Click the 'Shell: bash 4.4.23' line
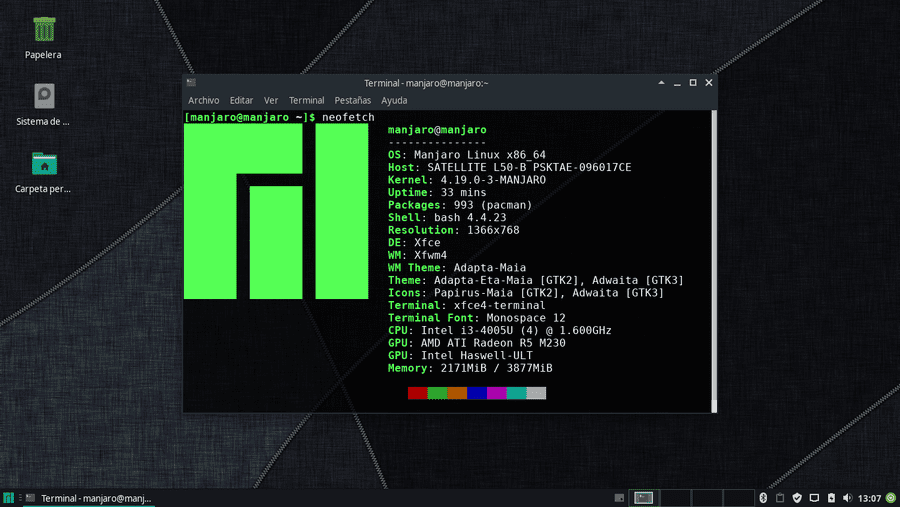The image size is (900, 507). tap(447, 218)
